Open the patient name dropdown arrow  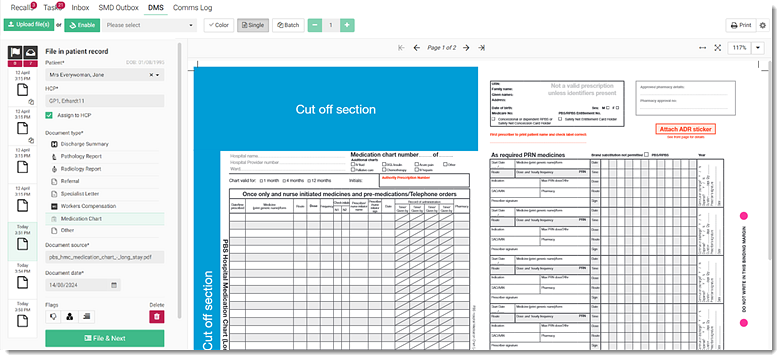pyautogui.click(x=158, y=75)
